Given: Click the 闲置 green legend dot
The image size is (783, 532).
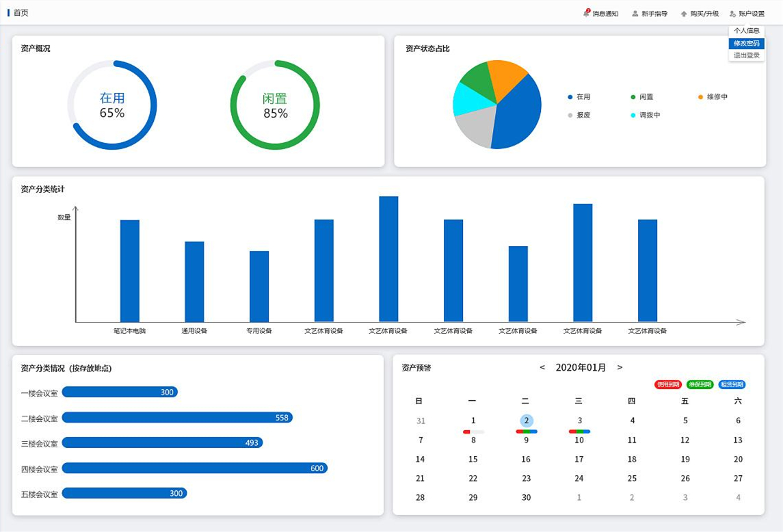Looking at the screenshot, I should [x=633, y=97].
